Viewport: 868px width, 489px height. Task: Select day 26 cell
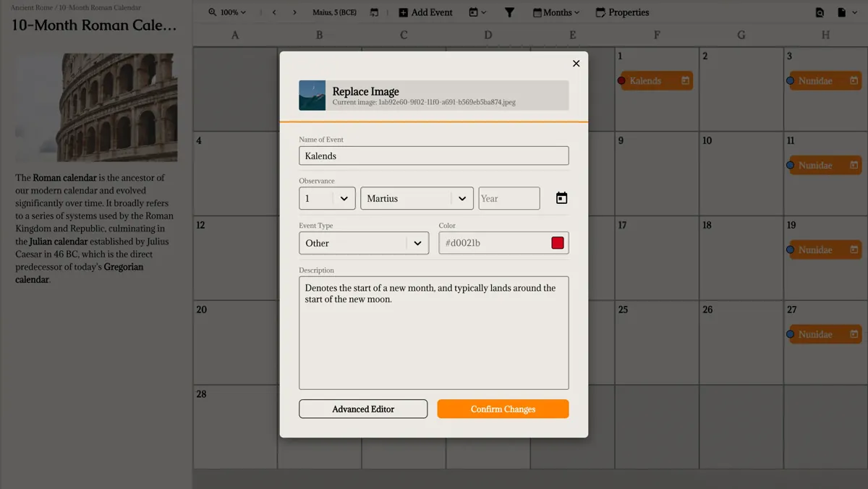(x=741, y=342)
